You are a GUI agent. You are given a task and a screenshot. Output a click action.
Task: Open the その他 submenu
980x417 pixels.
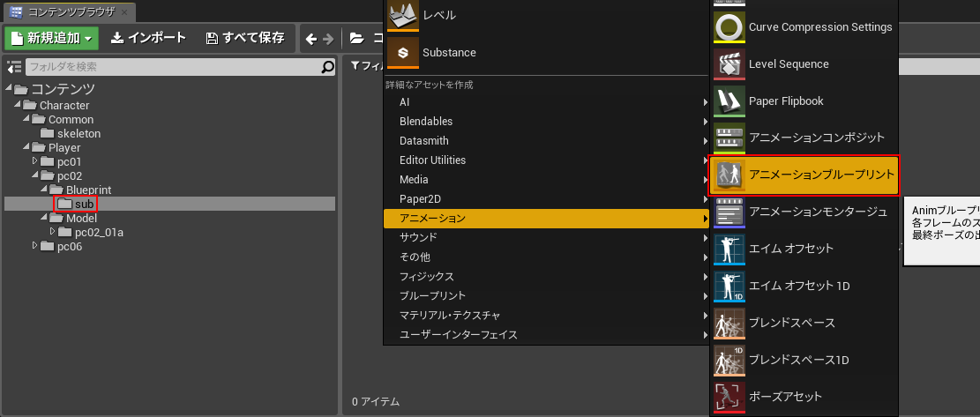[546, 257]
